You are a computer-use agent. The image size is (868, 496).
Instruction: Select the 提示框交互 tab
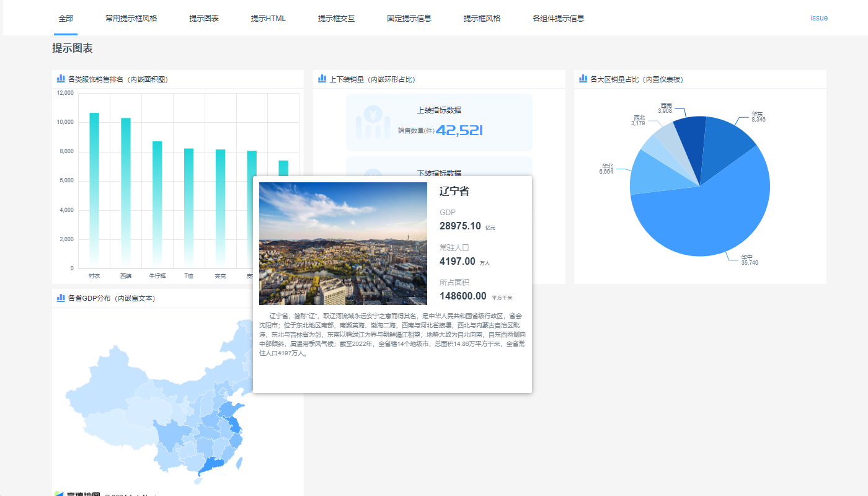tap(336, 18)
